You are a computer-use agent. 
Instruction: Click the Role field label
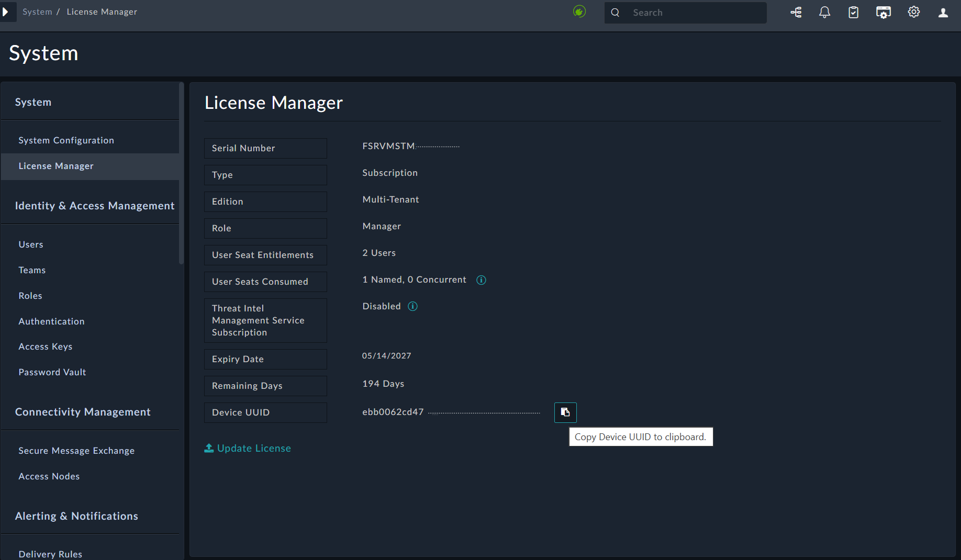click(265, 228)
